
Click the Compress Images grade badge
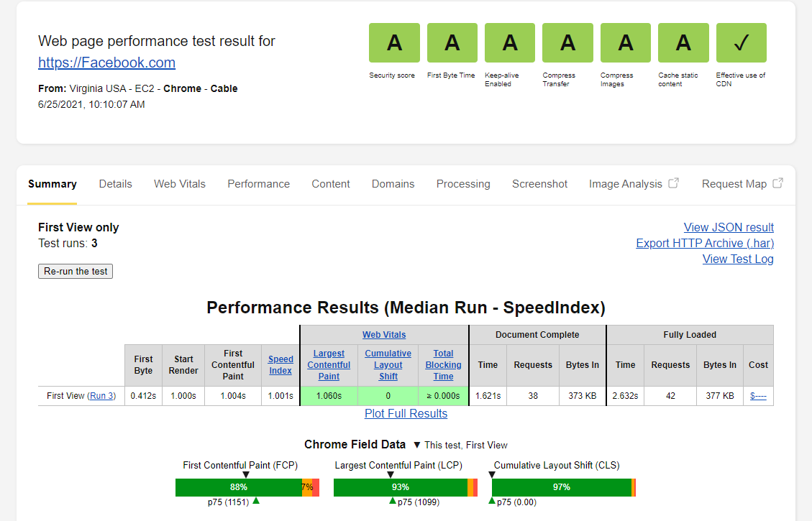(626, 42)
